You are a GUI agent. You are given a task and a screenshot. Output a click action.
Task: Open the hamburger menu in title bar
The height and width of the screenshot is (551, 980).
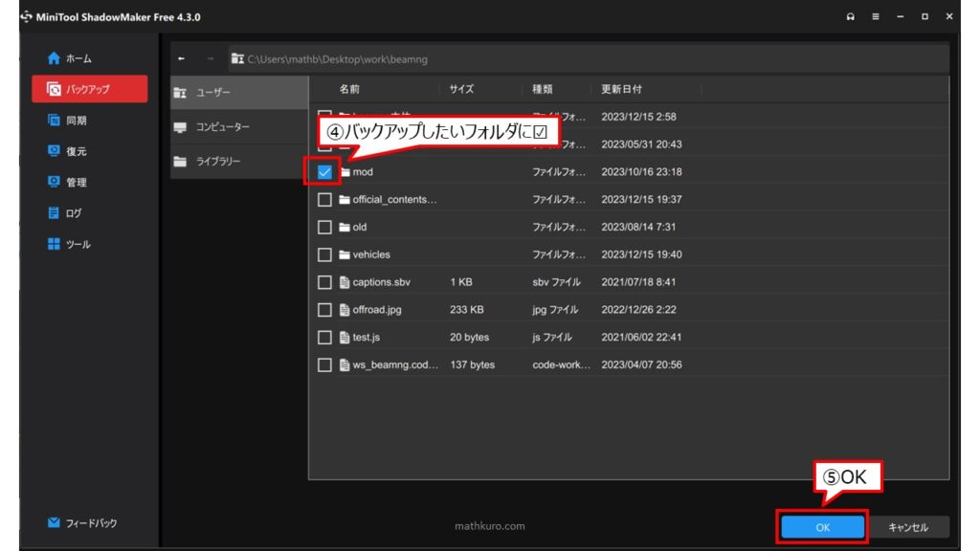pos(875,17)
